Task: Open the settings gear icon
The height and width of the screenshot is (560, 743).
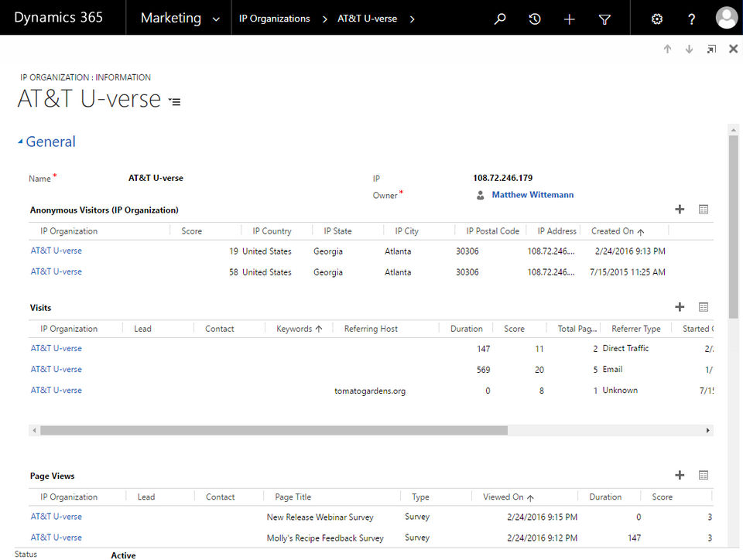Action: (x=657, y=19)
